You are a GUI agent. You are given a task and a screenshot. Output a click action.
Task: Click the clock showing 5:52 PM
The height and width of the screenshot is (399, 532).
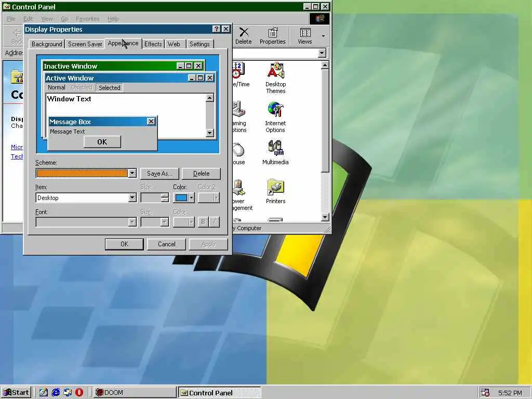point(510,393)
